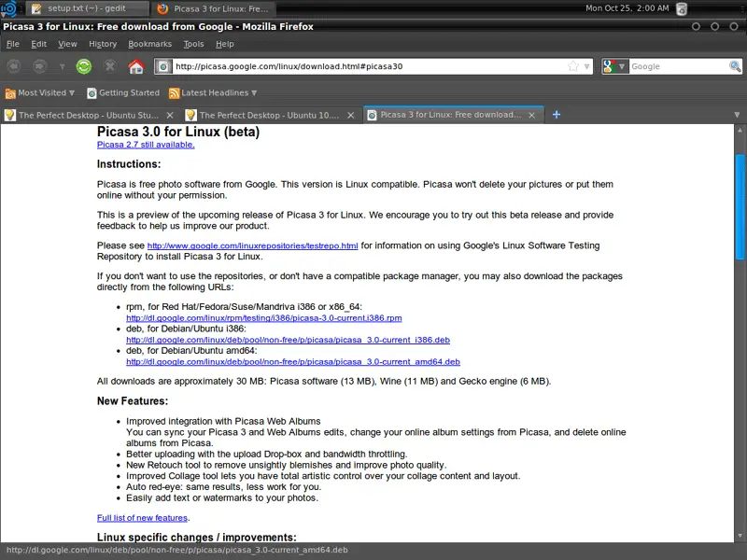Switch to The Perfect Desktop - Ubuntu 10 tab
Screen dimensions: 747x560
(x=270, y=115)
